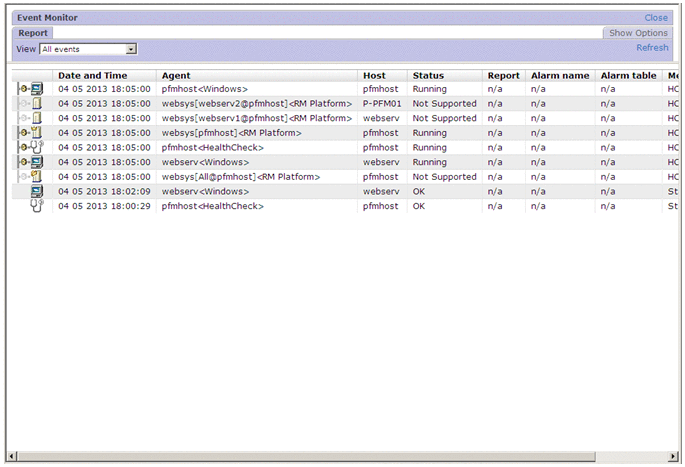The image size is (685, 467).
Task: Click the Date and Time column header
Action: pos(92,75)
